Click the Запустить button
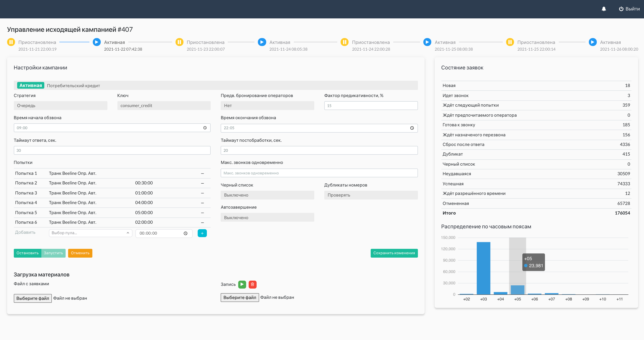Viewport: 644px width, 340px height. click(x=53, y=253)
